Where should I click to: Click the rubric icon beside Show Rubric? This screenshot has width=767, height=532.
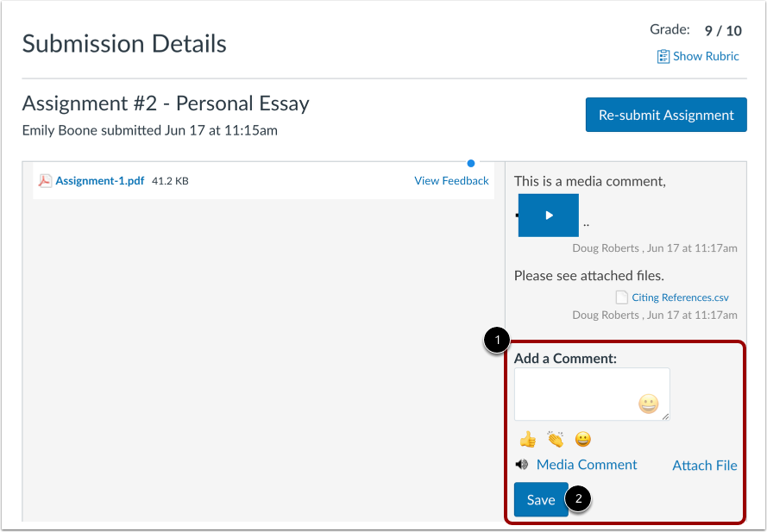click(663, 57)
